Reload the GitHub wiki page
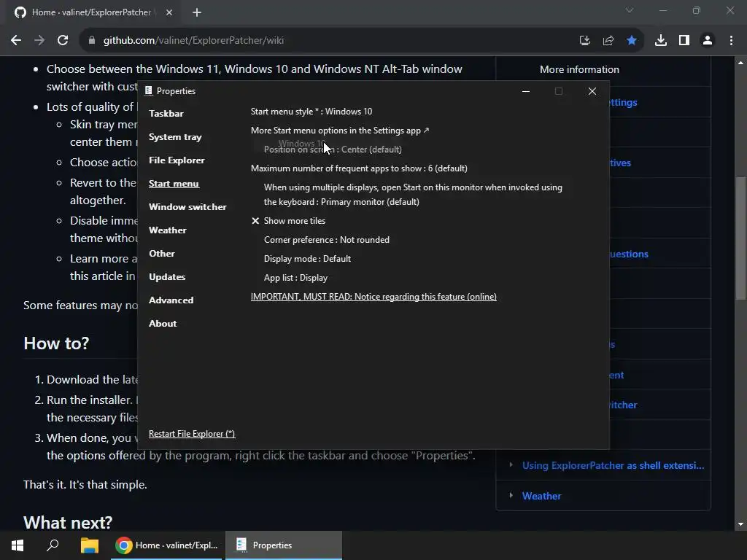 point(63,41)
